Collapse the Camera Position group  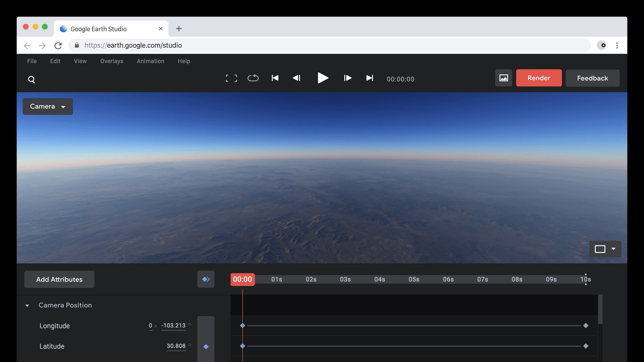point(27,306)
